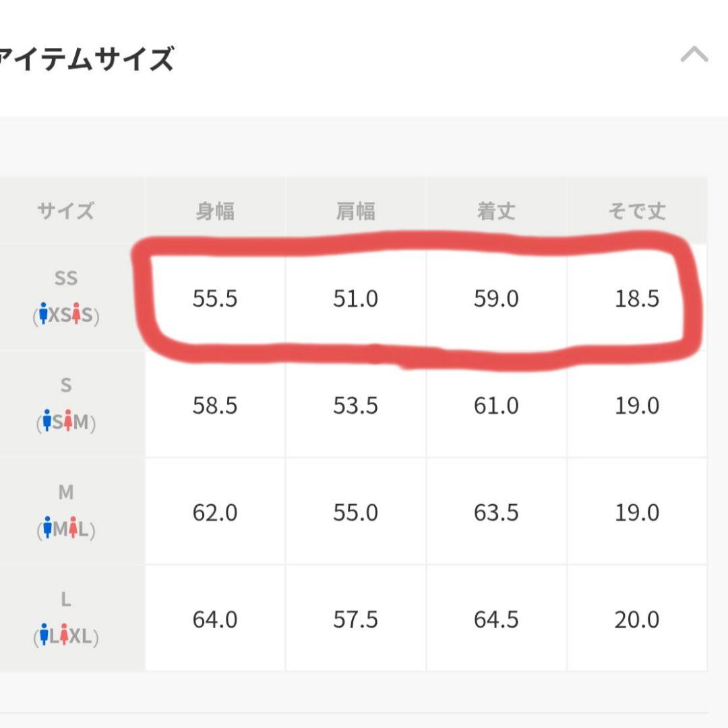Click the blue male icon in S row
This screenshot has height=728, width=728.
[47, 420]
